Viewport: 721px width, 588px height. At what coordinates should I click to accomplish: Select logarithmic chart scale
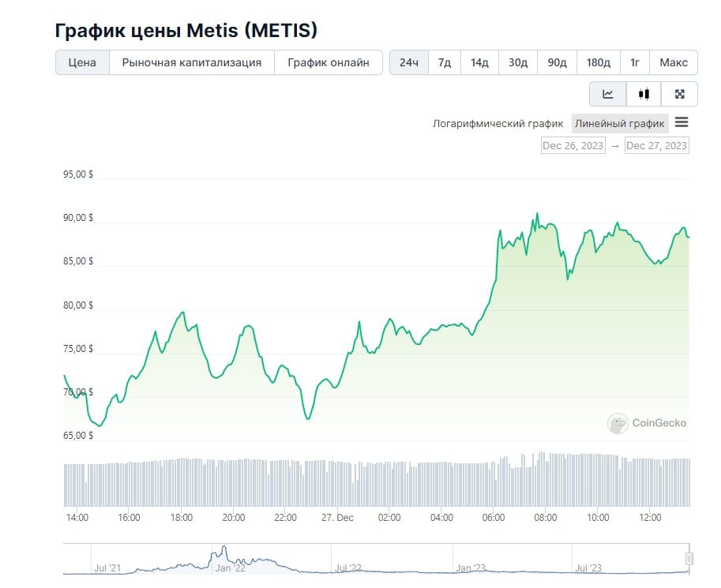pyautogui.click(x=498, y=124)
